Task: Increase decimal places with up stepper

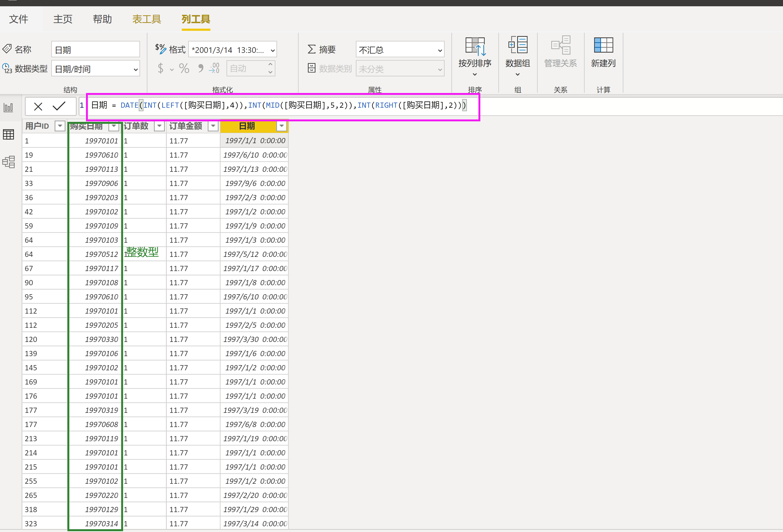Action: [270, 64]
